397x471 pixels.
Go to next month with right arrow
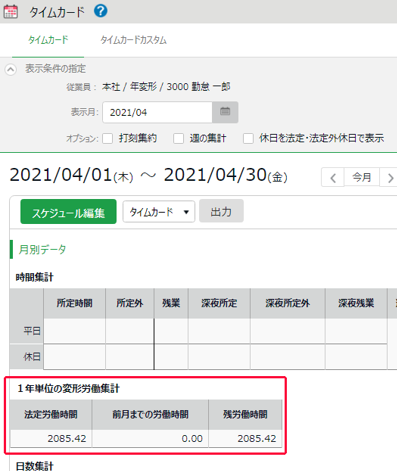tap(389, 178)
